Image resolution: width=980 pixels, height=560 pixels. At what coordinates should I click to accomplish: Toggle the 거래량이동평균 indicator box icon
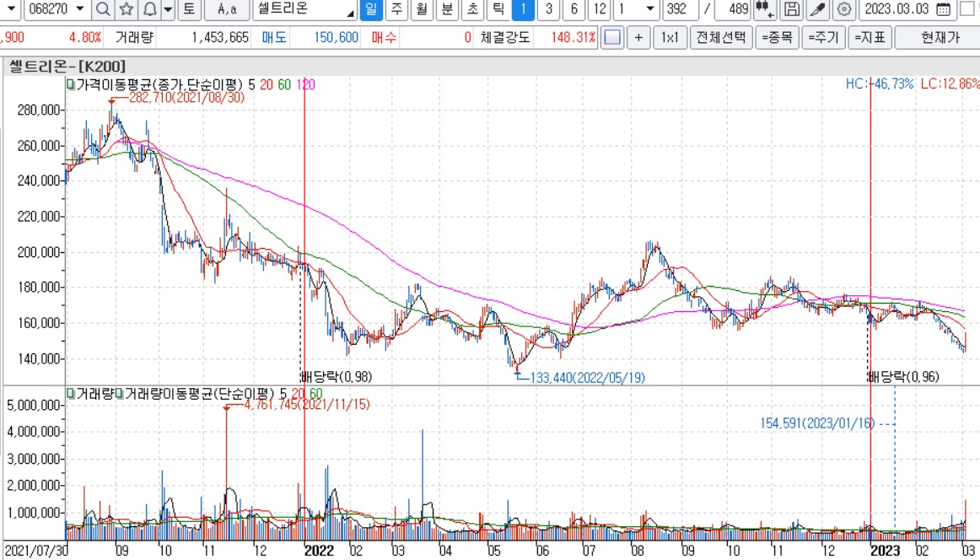120,394
